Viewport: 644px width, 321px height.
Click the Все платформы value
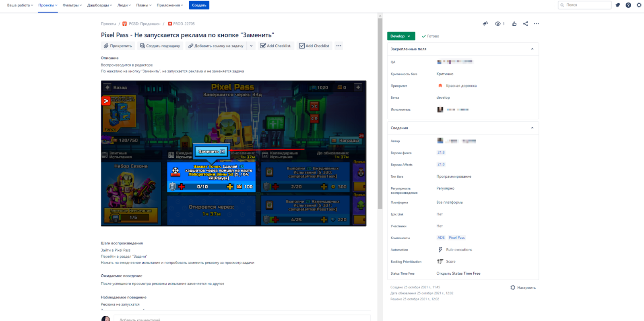coord(450,202)
